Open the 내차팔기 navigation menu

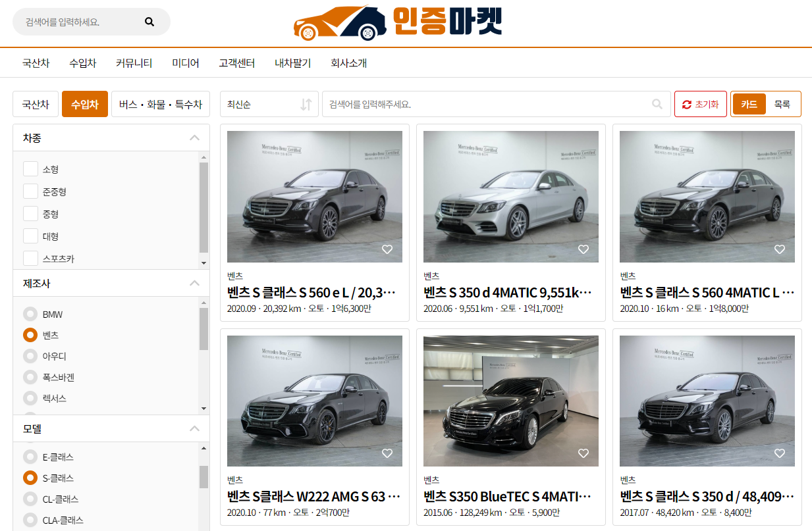(x=293, y=63)
